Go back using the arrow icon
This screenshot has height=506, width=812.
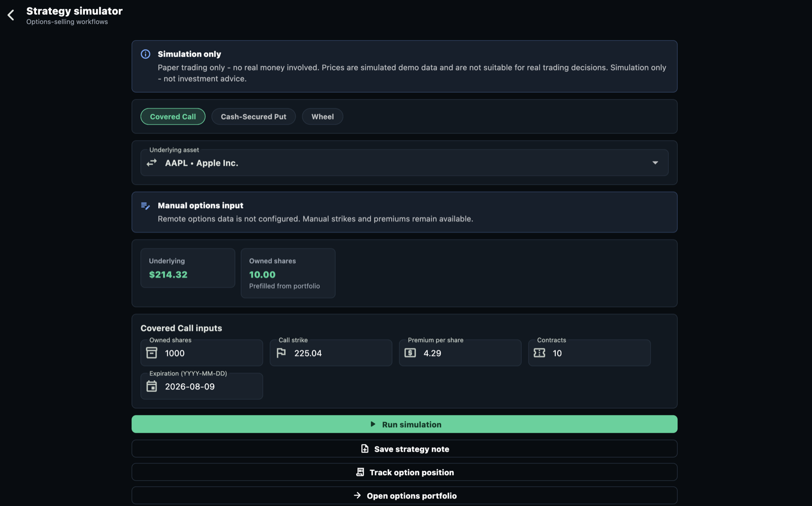click(x=11, y=15)
